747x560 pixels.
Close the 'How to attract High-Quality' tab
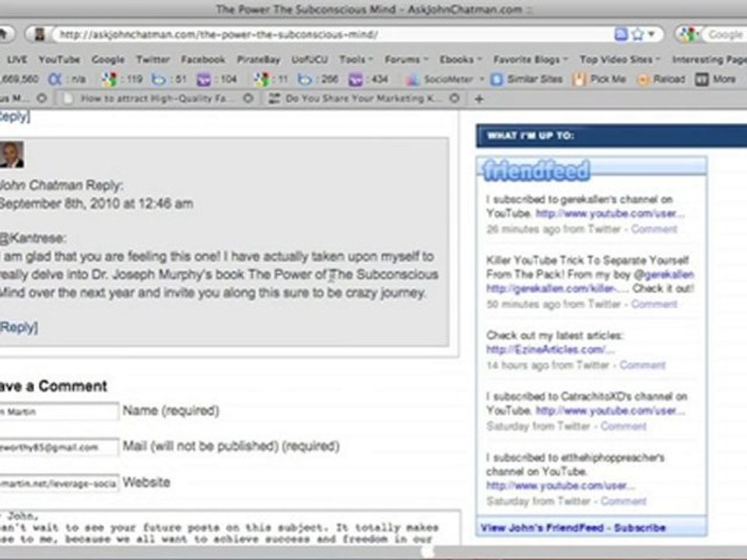click(x=248, y=99)
